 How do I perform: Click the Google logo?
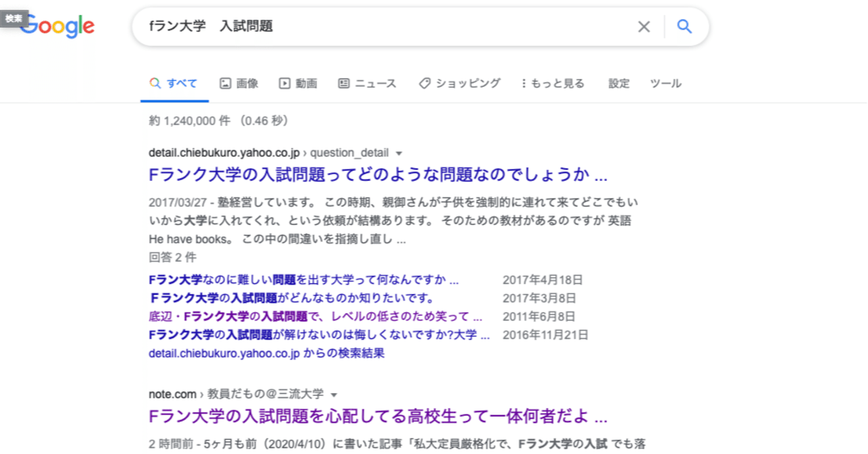pyautogui.click(x=58, y=26)
